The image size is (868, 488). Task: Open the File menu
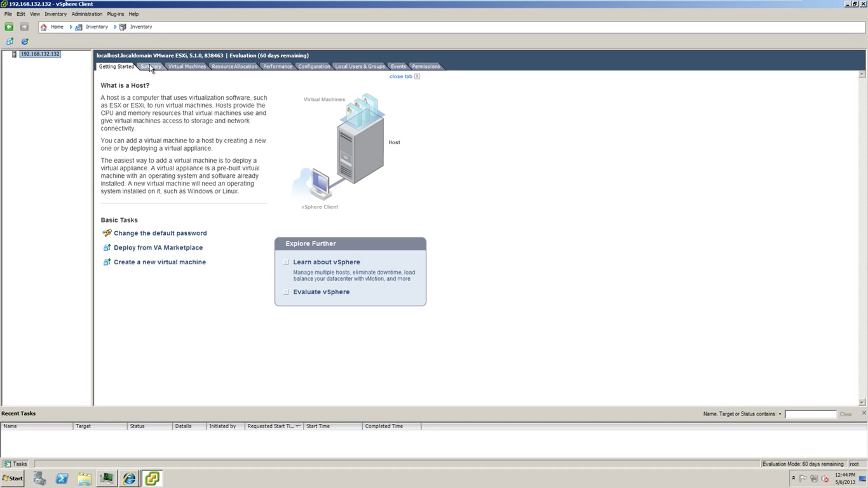pos(8,14)
